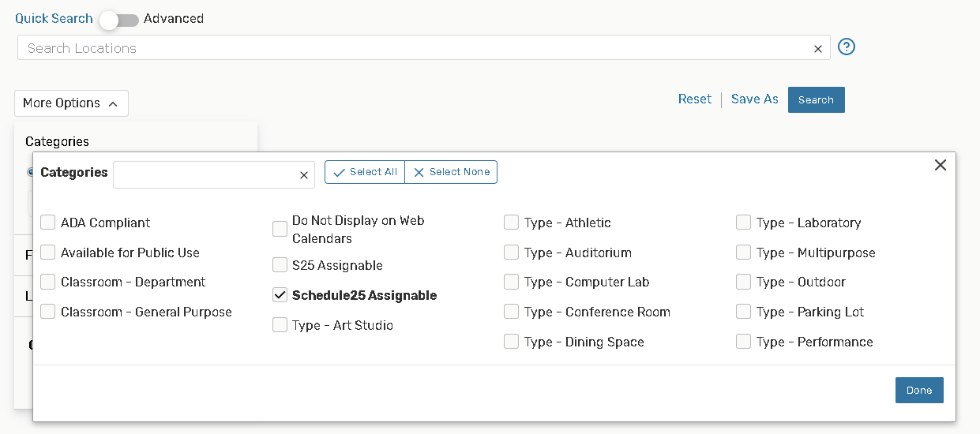Select the Type - Parking Lot checkbox
Screen dimensions: 980x434
[743, 312]
